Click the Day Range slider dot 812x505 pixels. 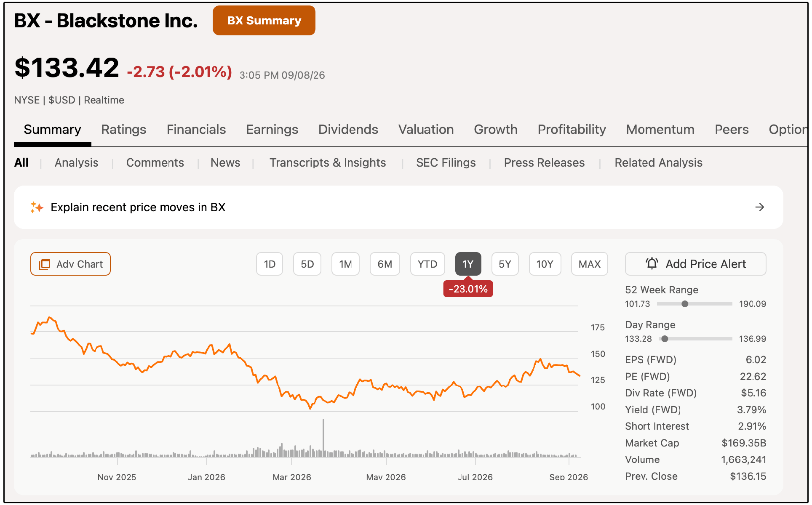coord(665,339)
